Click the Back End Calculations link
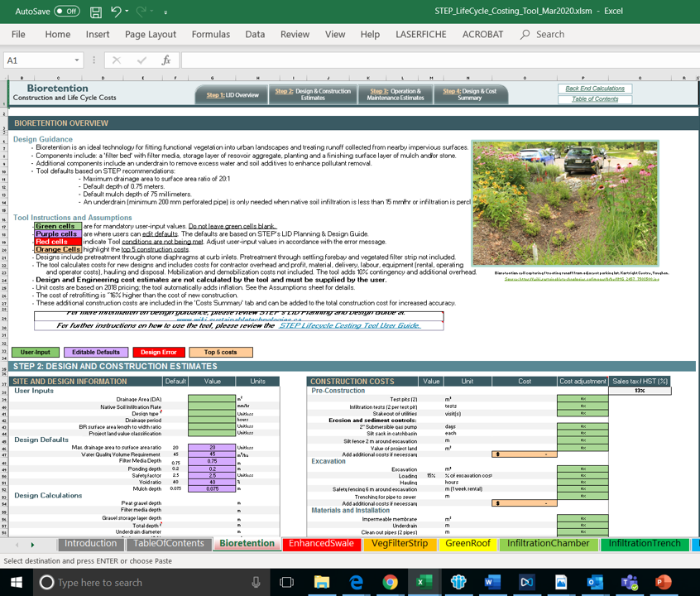 [x=595, y=89]
